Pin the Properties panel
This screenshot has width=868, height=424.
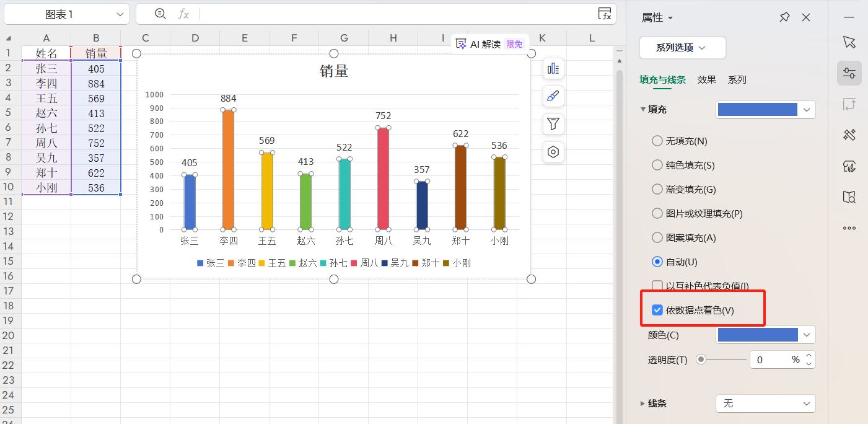point(784,17)
